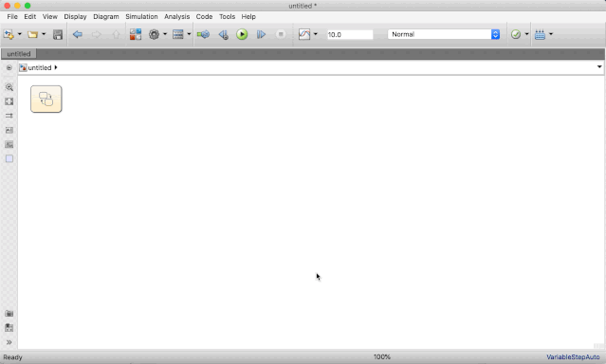
Task: Click the Area box palette icon
Action: (x=9, y=159)
